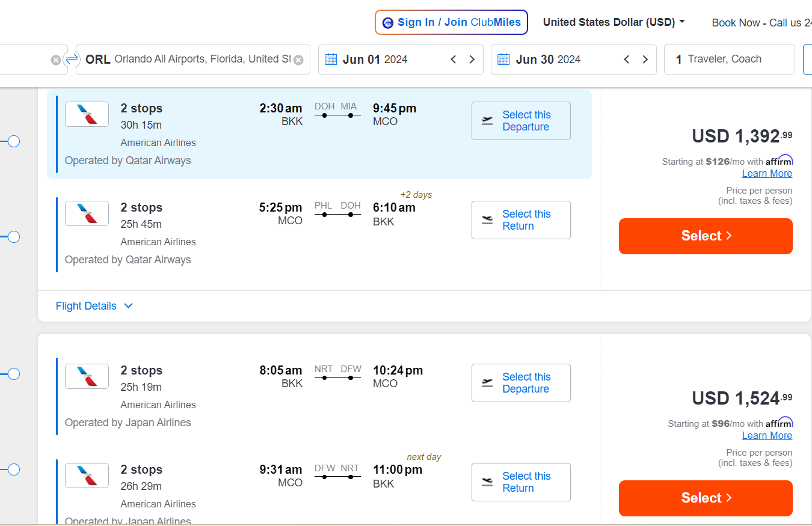Image resolution: width=812 pixels, height=526 pixels.
Task: Clear the Orlando destination field
Action: (298, 60)
